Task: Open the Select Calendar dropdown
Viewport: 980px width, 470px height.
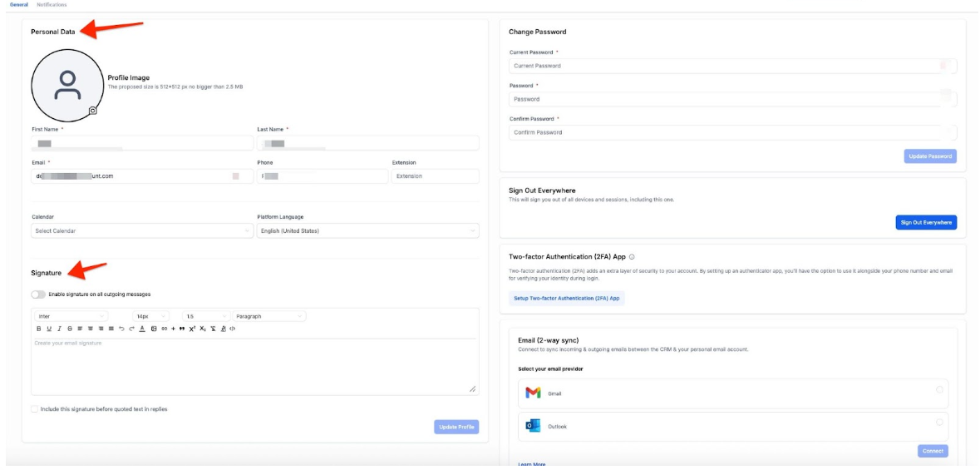Action: click(142, 230)
